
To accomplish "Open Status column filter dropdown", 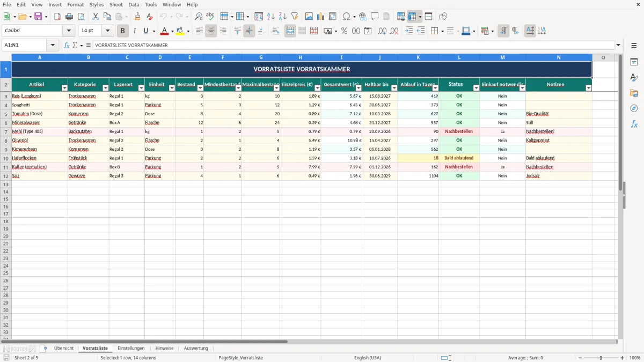I will pyautogui.click(x=476, y=87).
